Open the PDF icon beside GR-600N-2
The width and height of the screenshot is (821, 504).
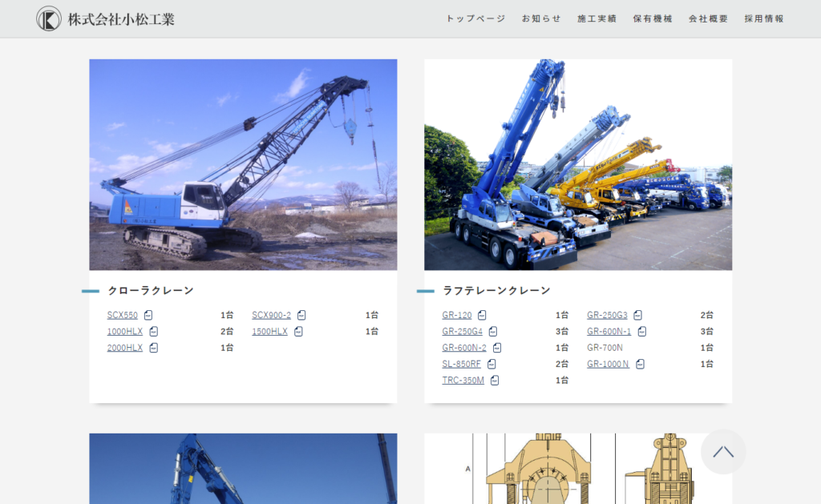pos(497,348)
